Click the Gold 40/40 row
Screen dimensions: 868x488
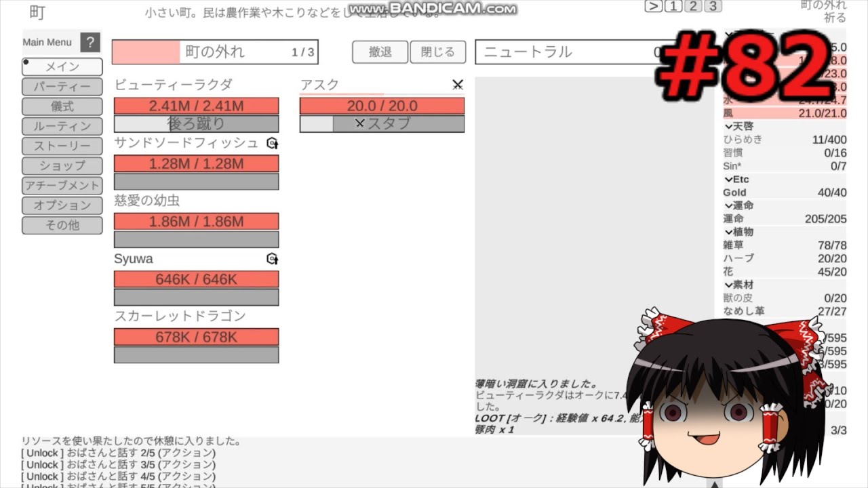pos(785,192)
